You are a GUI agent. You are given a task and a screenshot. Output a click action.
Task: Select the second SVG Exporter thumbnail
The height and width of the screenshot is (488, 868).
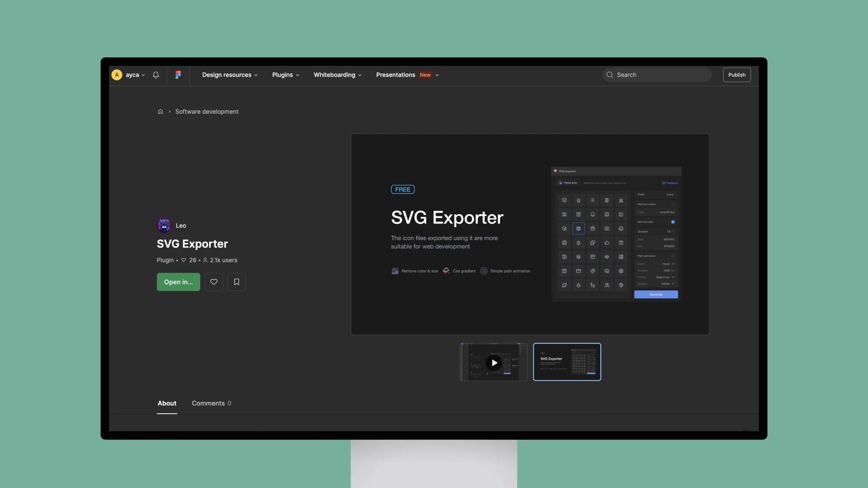point(566,361)
